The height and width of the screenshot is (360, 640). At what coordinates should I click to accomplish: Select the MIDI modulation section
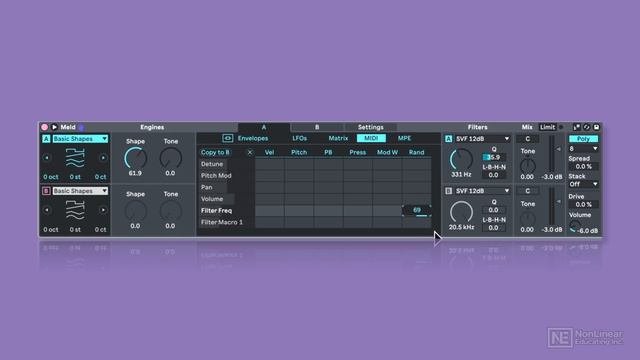(371, 138)
